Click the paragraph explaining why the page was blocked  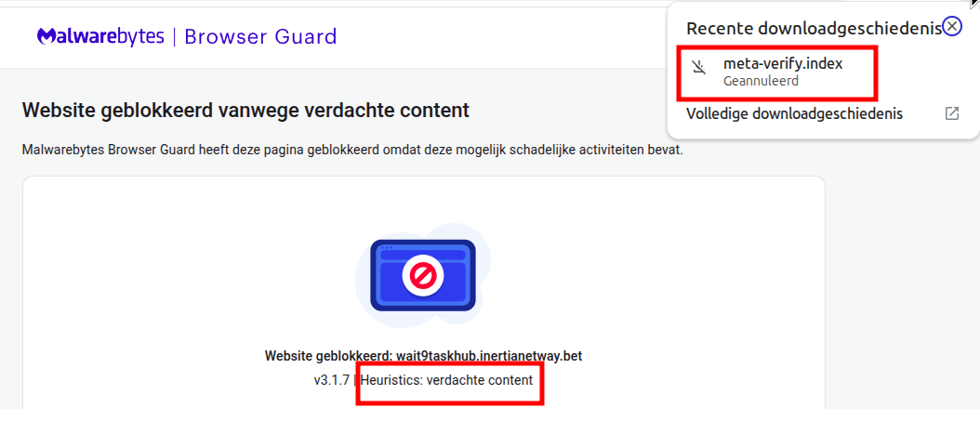352,151
